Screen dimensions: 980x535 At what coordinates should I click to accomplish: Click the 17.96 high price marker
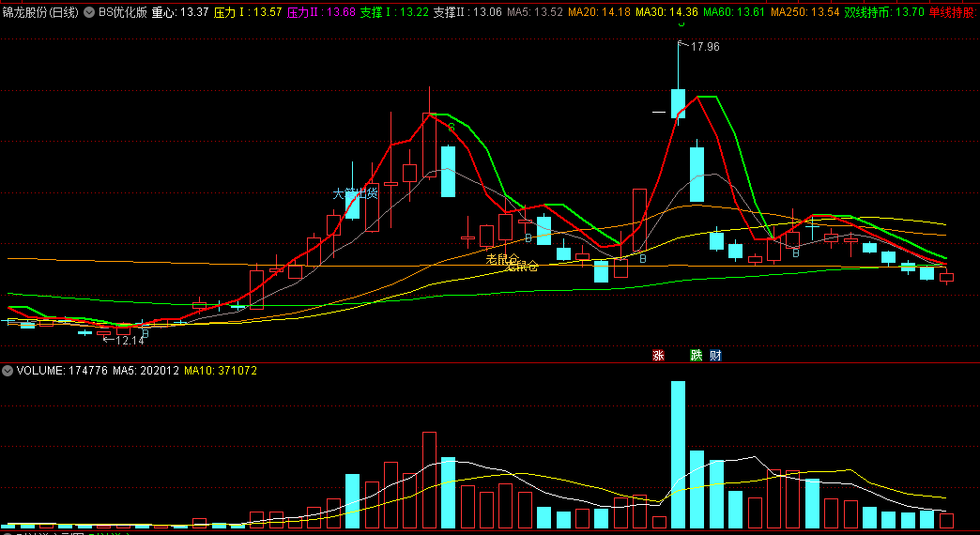click(704, 47)
